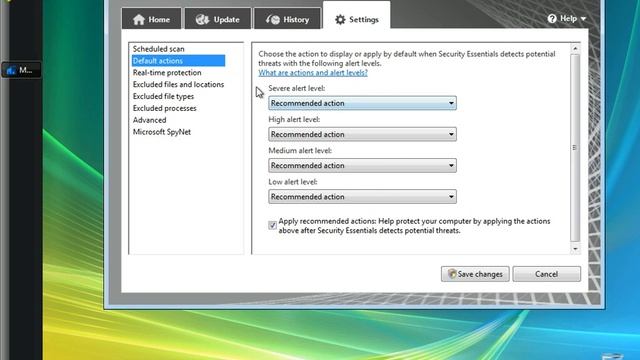The height and width of the screenshot is (360, 640).
Task: Click the 'Low alert level:' label
Action: 293,182
